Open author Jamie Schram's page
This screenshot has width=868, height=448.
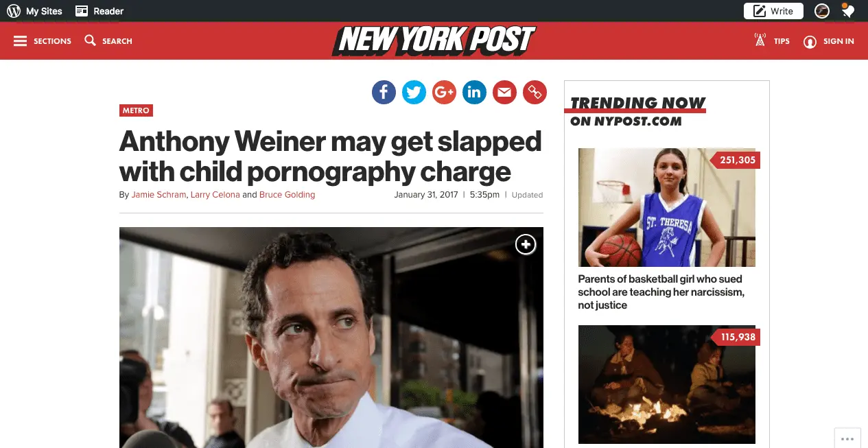click(x=159, y=195)
